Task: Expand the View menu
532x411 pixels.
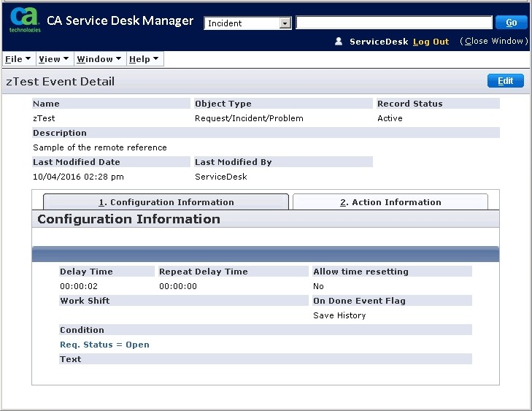Action: click(53, 59)
